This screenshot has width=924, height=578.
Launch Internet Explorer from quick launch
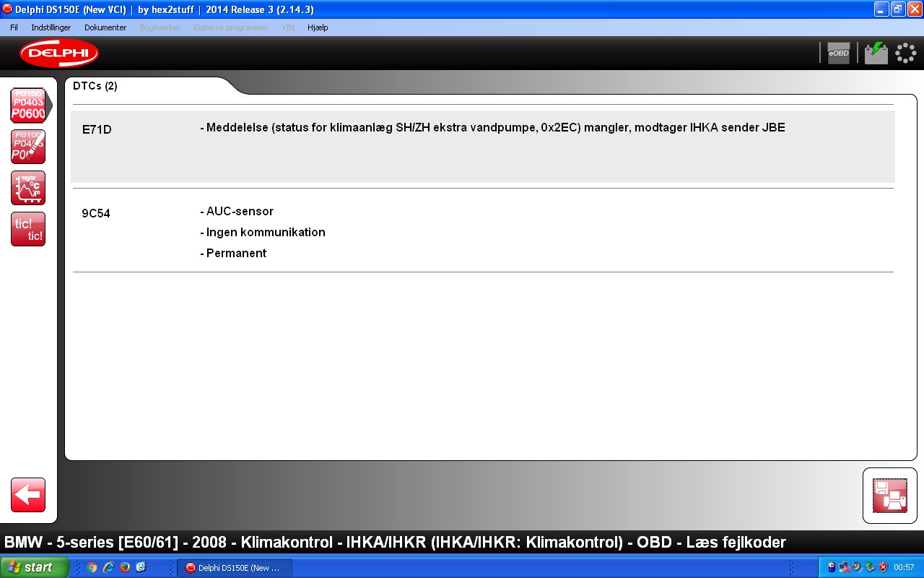click(x=108, y=568)
